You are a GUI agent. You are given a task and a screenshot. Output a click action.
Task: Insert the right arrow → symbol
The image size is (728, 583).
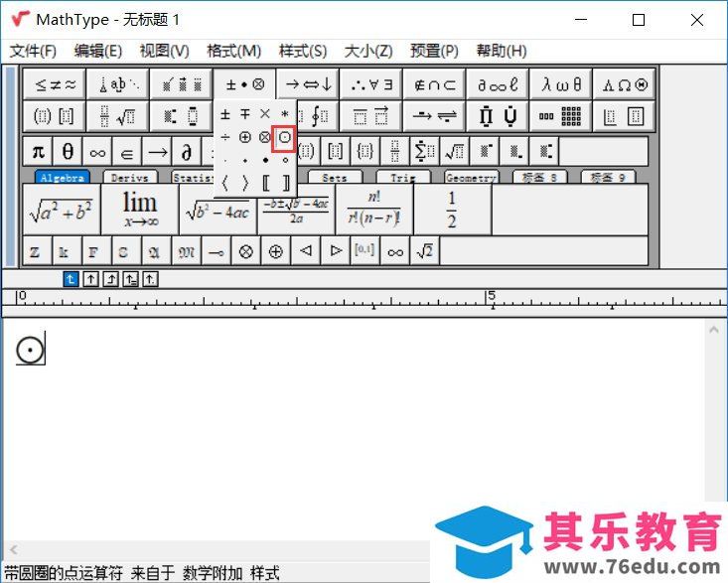[x=157, y=151]
